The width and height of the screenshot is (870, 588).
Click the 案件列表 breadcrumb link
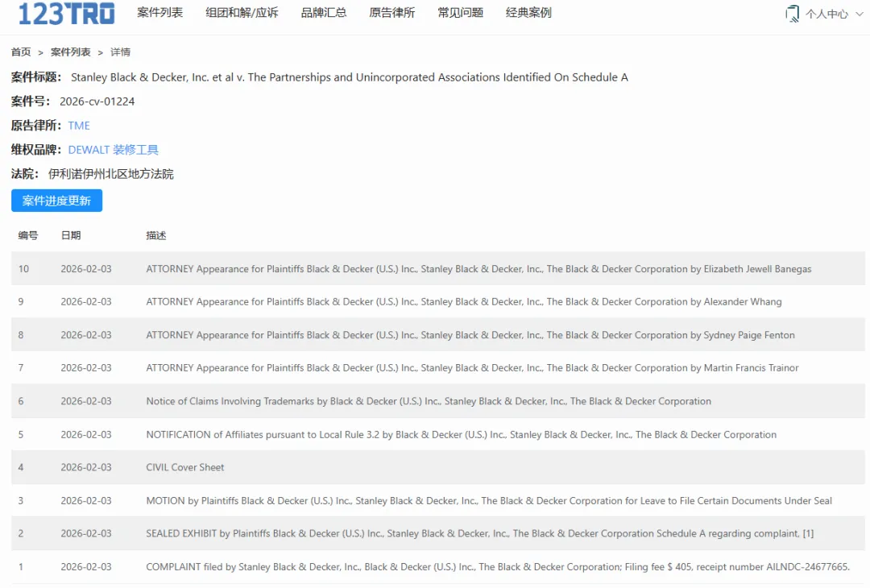(70, 52)
